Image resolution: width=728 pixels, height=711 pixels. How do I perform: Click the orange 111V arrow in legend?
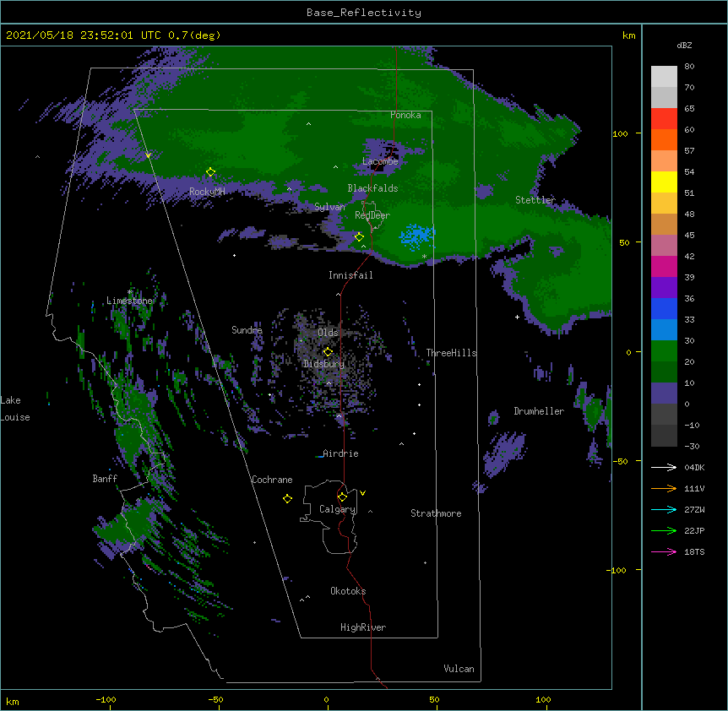[664, 488]
